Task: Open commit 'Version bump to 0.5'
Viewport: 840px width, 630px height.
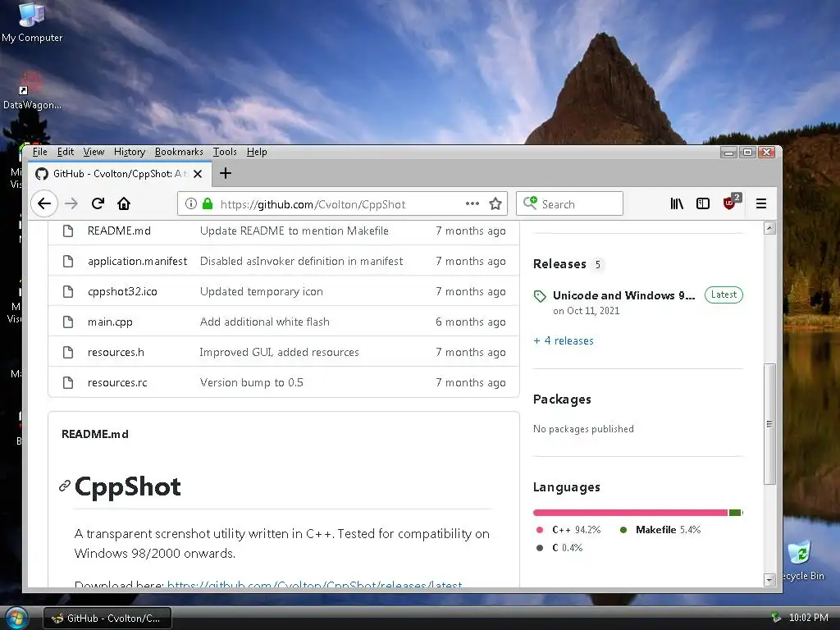Action: 251,382
